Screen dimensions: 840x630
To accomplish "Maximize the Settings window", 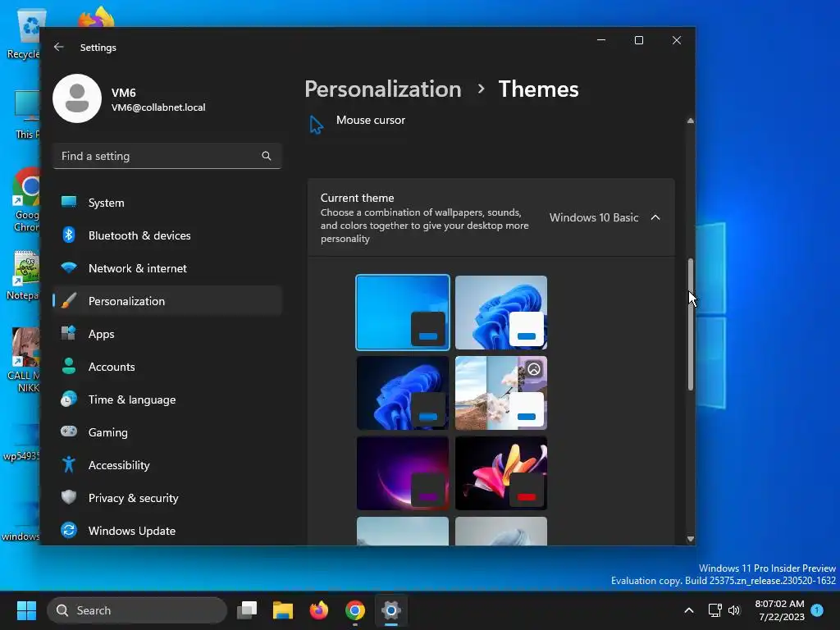I will [x=638, y=40].
